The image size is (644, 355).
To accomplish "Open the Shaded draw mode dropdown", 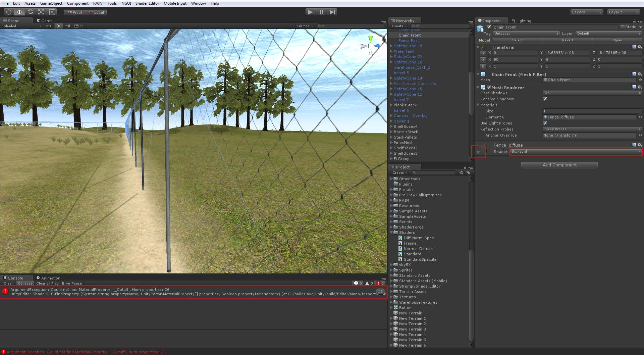I will (x=22, y=26).
